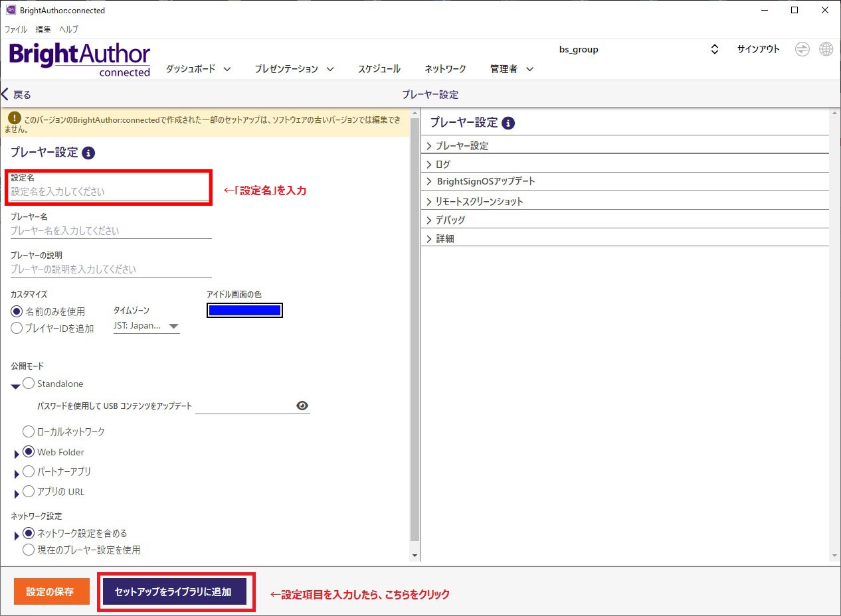Screen dimensions: 841x616
Task: Select アプリの URL publish mode
Action: [x=29, y=491]
